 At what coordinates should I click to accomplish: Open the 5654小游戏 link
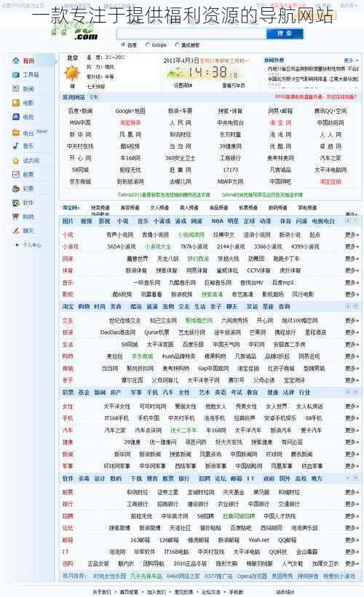(122, 246)
